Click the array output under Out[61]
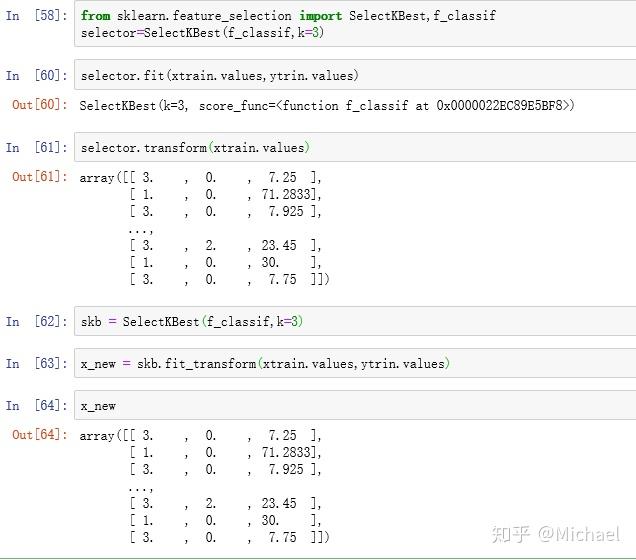The height and width of the screenshot is (560, 636). coord(204,228)
